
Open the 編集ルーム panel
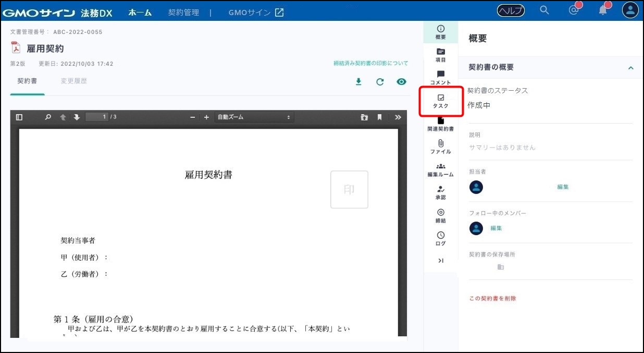[x=440, y=170]
